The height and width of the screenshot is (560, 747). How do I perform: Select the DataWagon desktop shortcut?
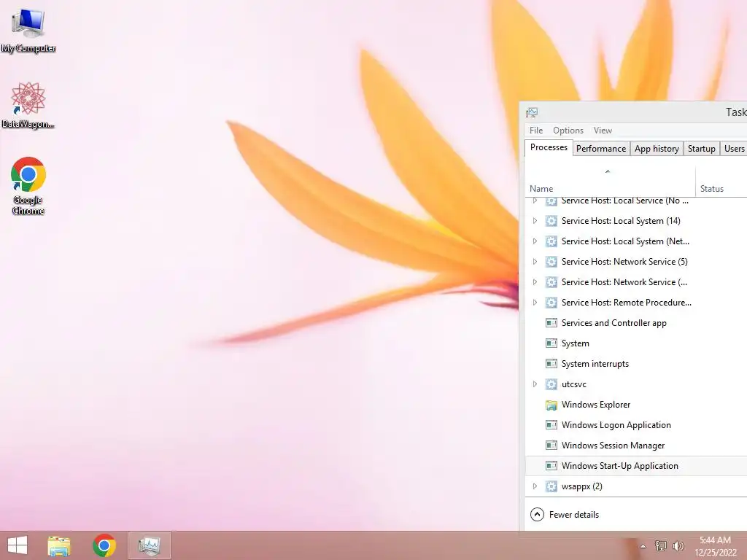point(28,105)
